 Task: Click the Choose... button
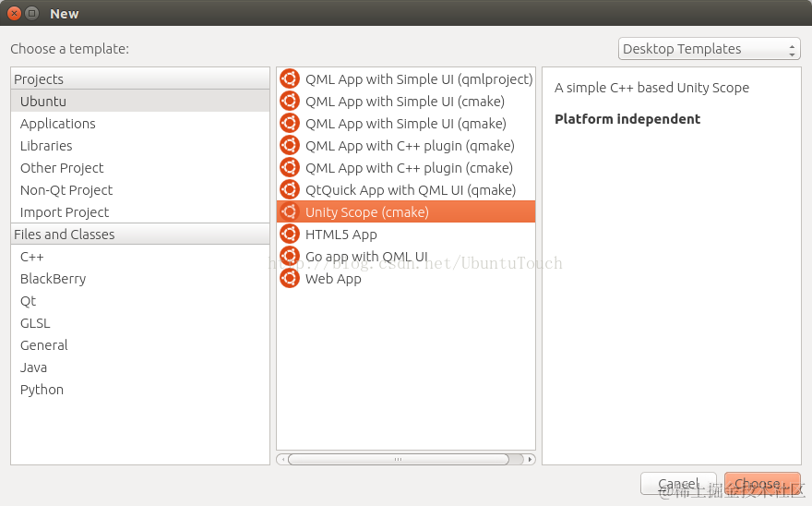762,484
